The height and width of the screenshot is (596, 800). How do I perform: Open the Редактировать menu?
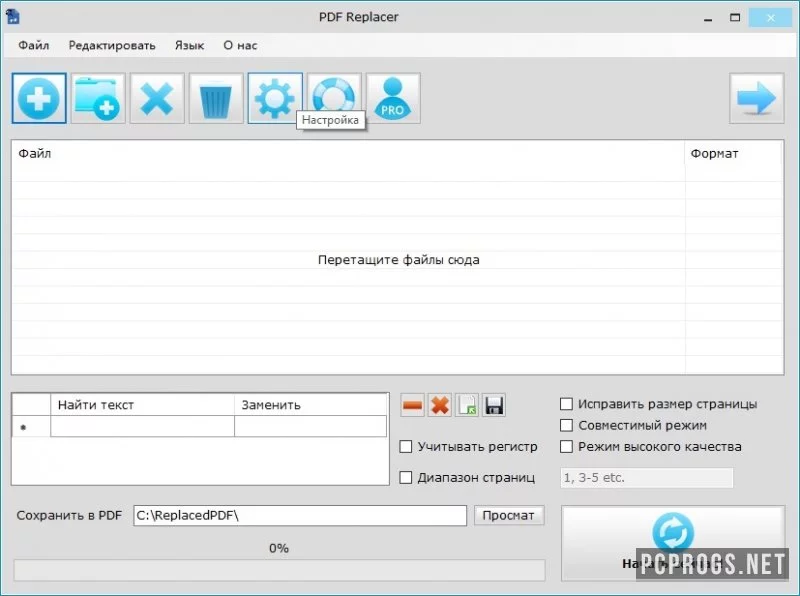coord(112,45)
